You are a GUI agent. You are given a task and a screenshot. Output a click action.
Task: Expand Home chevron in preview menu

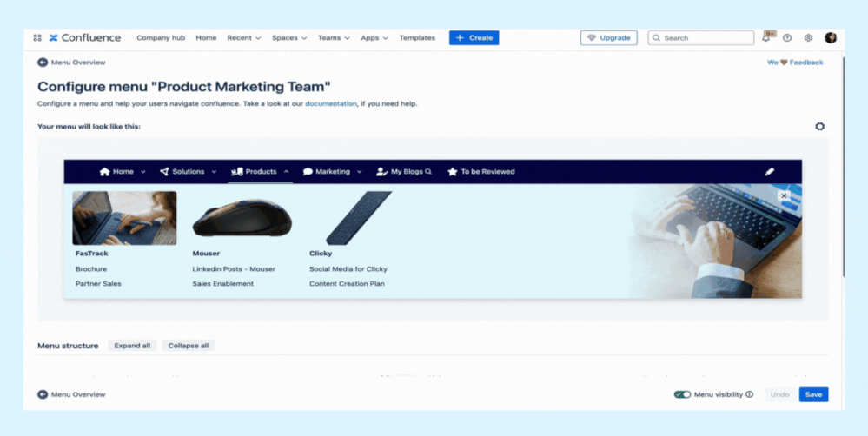point(143,171)
